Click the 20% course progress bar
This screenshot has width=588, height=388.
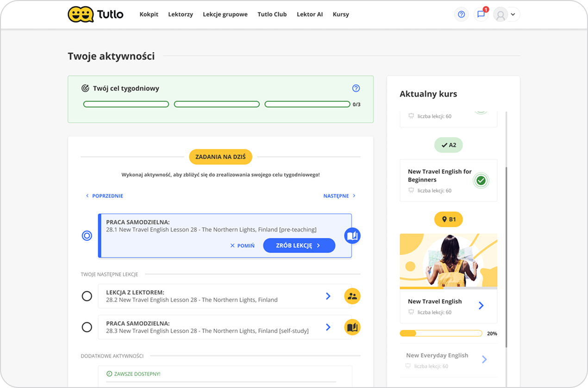pyautogui.click(x=441, y=333)
